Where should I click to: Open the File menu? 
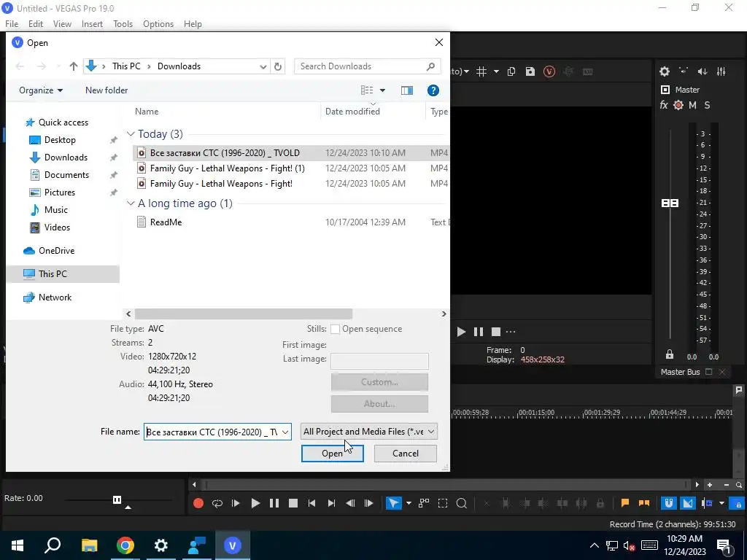point(12,24)
